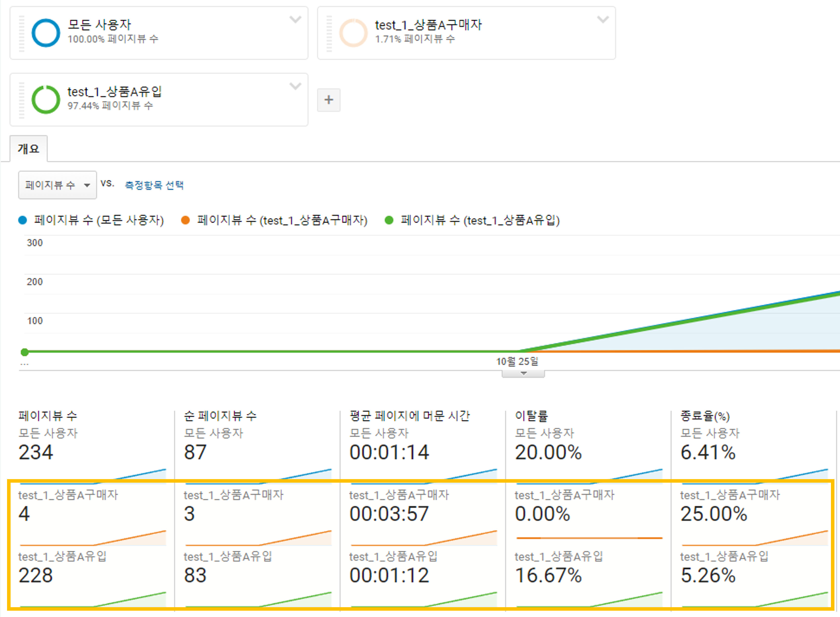Click the plus button to add a segment
The height and width of the screenshot is (617, 840).
click(x=329, y=100)
